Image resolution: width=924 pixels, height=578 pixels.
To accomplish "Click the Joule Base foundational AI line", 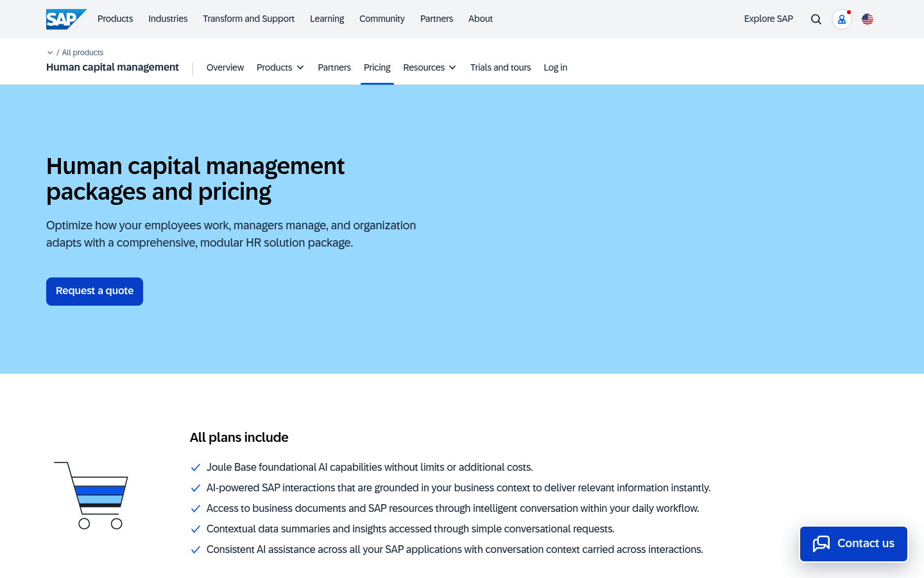I will coord(370,468).
